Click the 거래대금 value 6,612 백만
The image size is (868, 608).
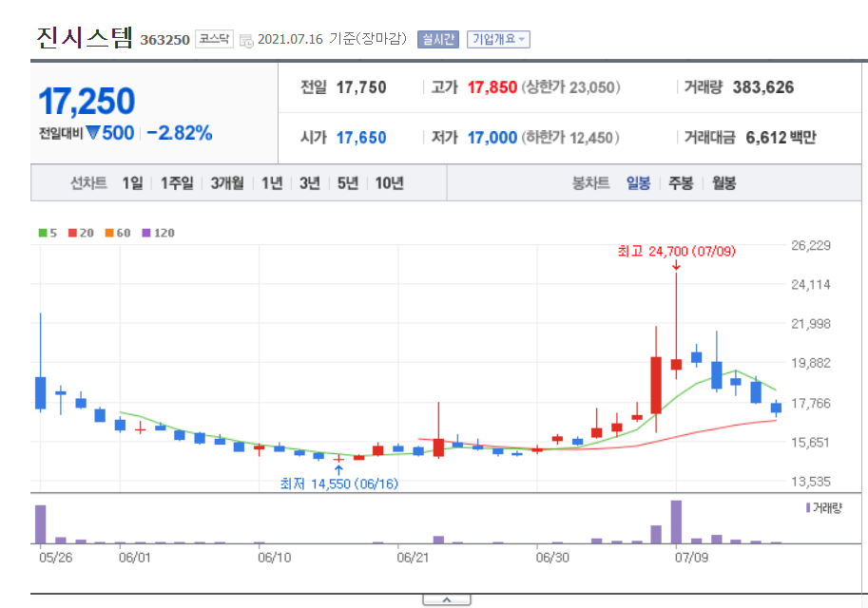(x=781, y=137)
